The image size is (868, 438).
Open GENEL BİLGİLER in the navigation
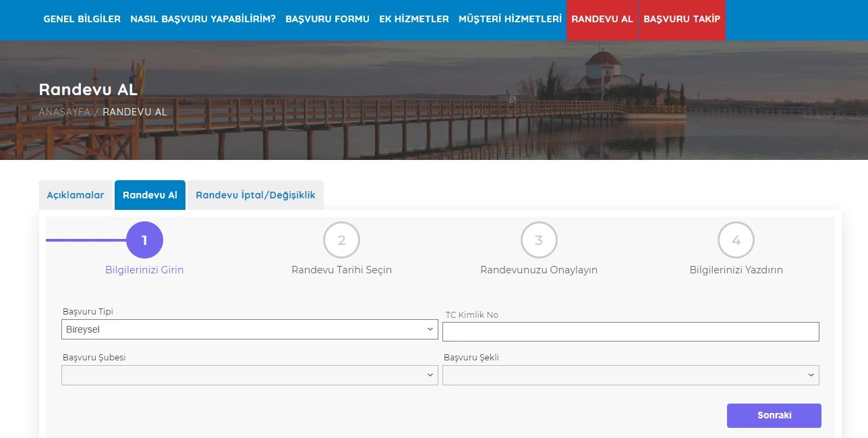click(x=82, y=19)
